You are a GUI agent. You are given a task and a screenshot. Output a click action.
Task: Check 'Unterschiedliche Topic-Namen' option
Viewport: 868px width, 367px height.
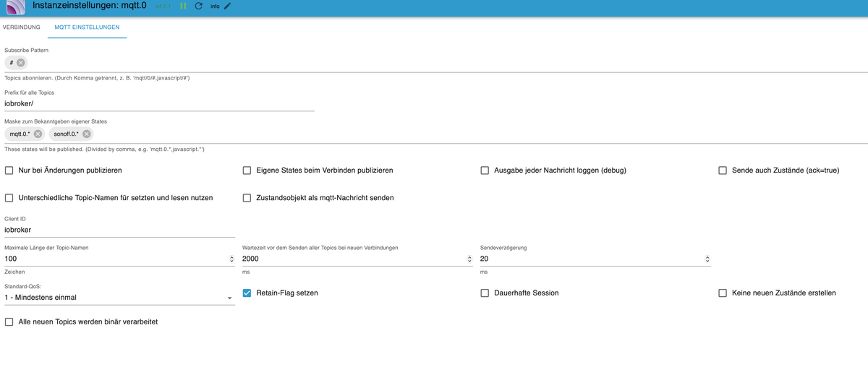9,197
